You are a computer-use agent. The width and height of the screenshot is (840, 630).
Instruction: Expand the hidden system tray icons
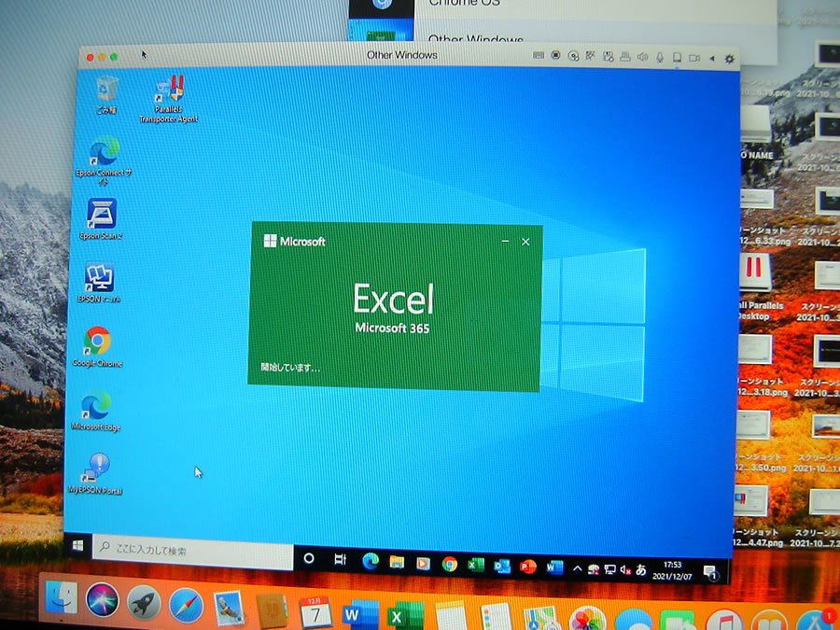(x=577, y=568)
